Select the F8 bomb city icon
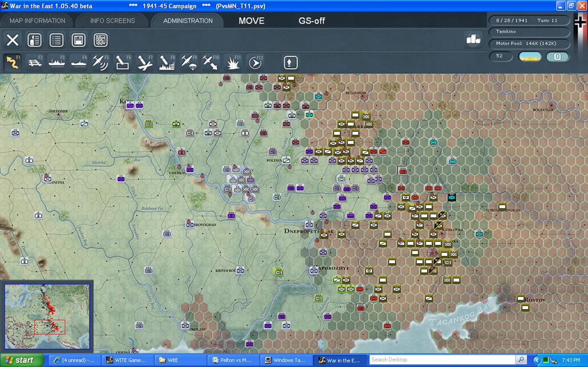This screenshot has height=367, width=588. click(x=167, y=62)
